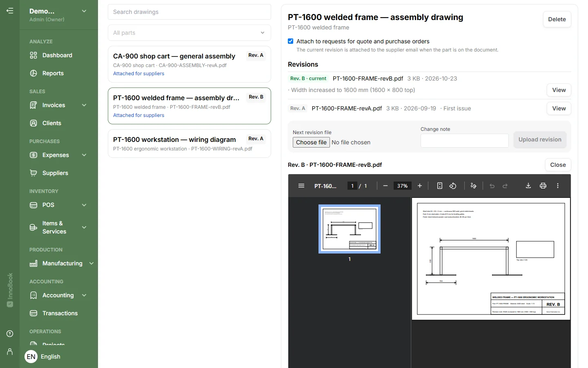Close the Rev. B PDF preview
The width and height of the screenshot is (588, 368).
tap(558, 165)
